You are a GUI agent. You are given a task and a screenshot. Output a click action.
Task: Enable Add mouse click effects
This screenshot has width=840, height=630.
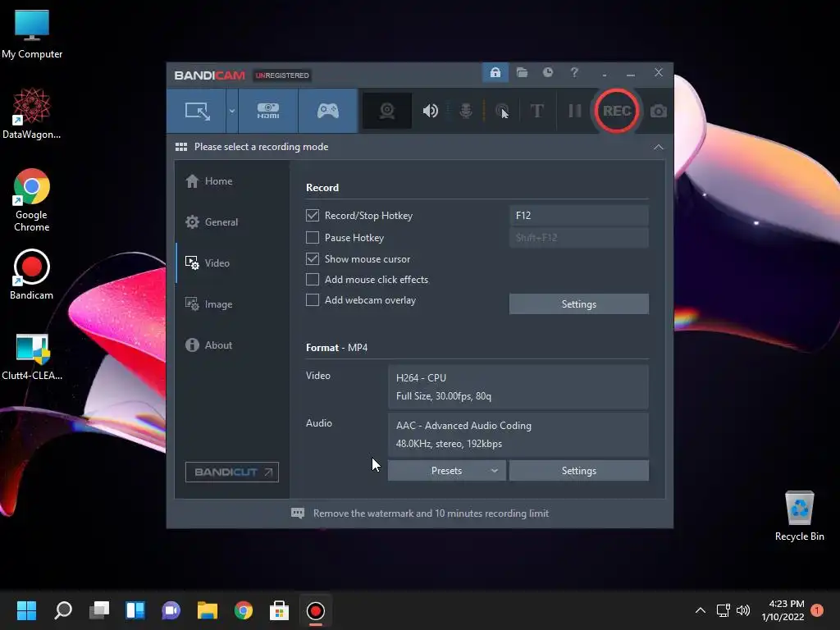pyautogui.click(x=313, y=280)
